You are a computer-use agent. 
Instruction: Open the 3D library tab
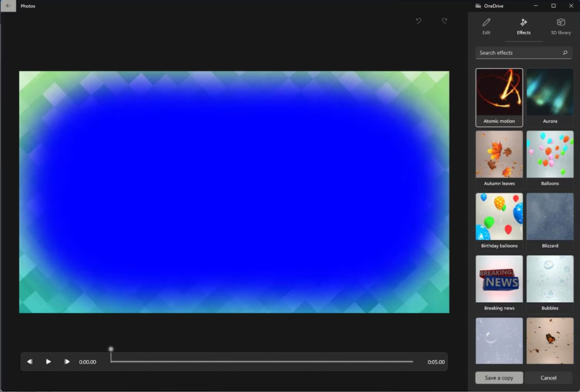pos(560,27)
